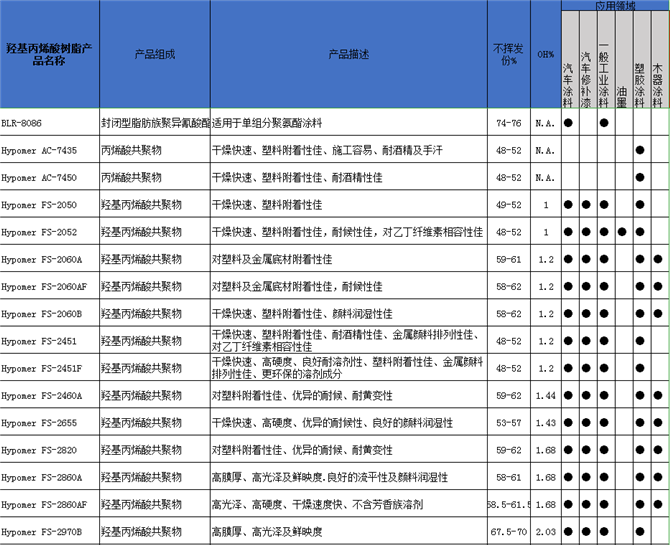This screenshot has width=670, height=545.
Task: Click the Hypomer FS-2451F cell
Action: point(50,368)
